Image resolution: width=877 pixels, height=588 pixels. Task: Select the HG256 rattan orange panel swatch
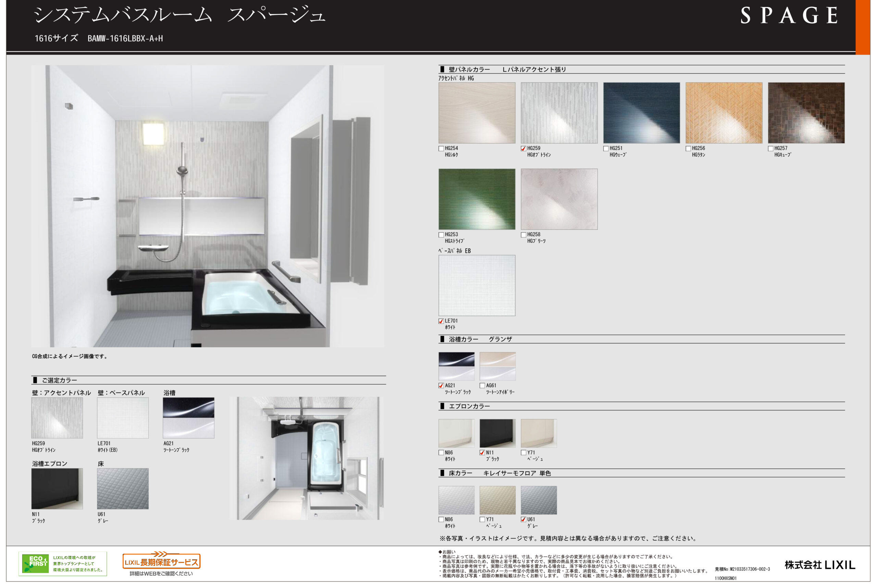[x=724, y=113]
